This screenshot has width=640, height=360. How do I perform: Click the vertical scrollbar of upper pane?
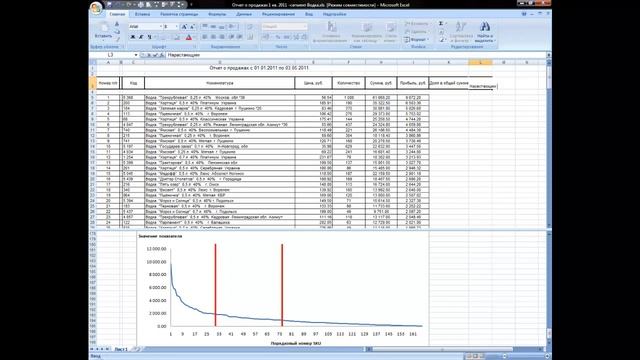[x=549, y=143]
